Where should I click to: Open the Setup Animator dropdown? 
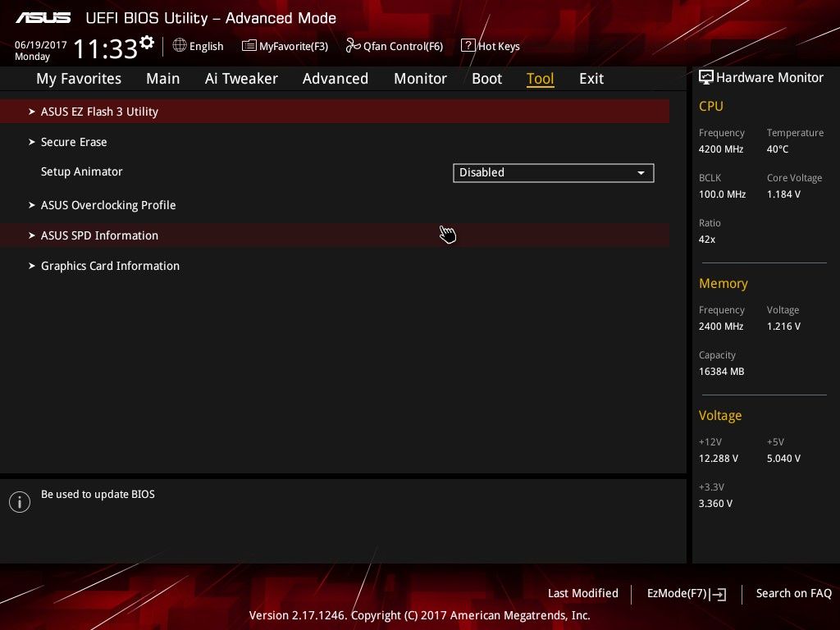[x=554, y=173]
